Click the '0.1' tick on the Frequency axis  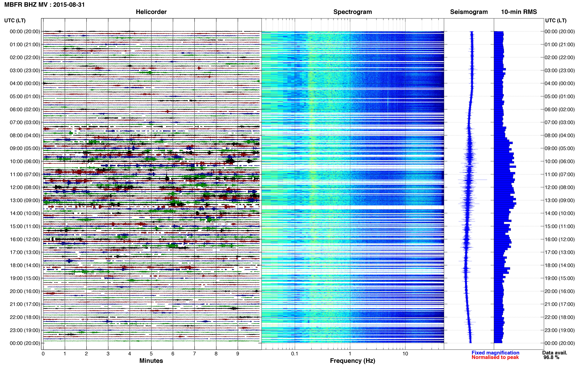tap(295, 354)
